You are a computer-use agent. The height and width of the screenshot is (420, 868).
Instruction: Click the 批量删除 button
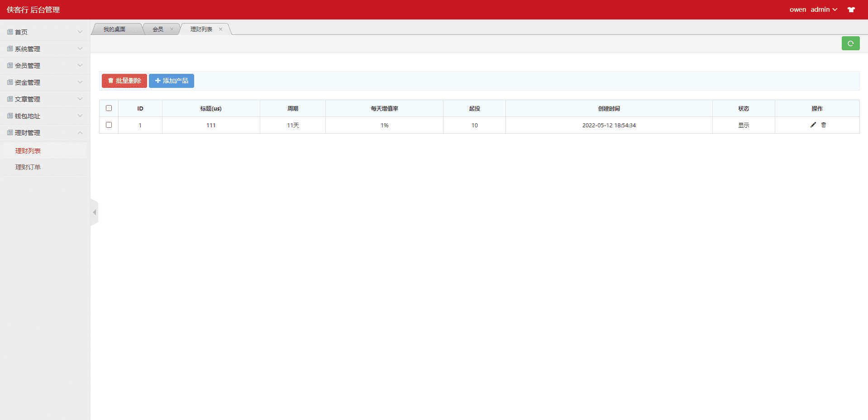coord(124,81)
